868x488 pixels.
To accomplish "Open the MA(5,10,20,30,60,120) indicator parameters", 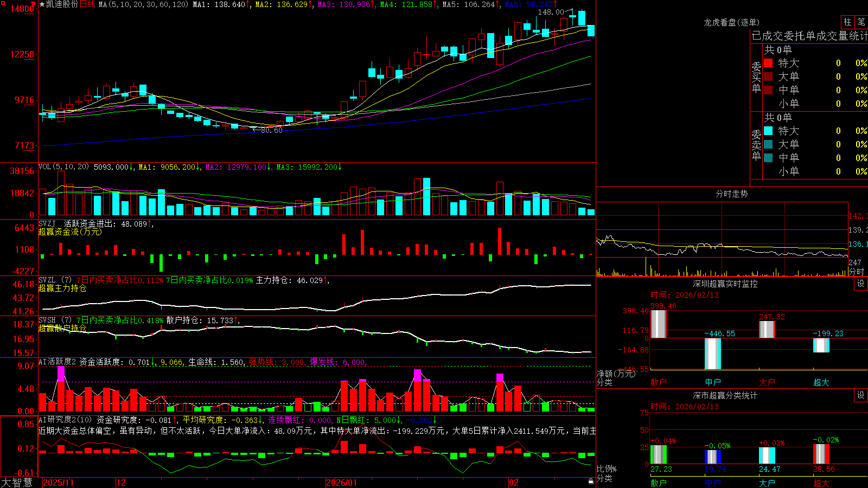I will tap(143, 4).
